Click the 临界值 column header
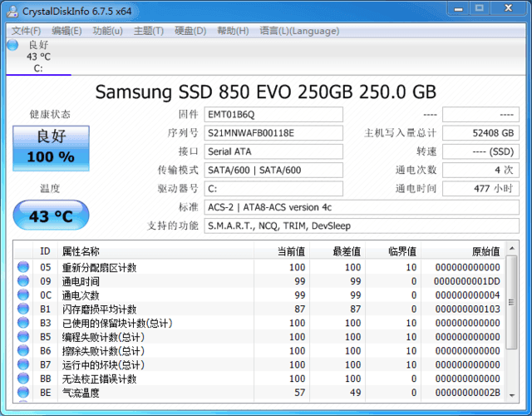 (393, 251)
